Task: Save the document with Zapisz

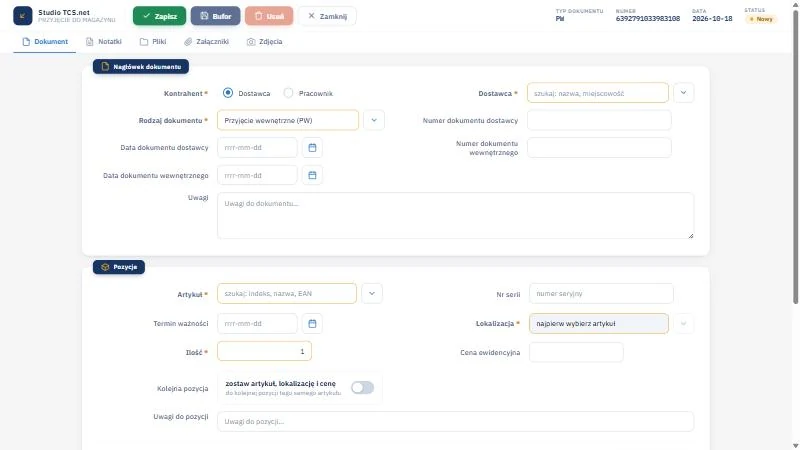Action: tap(160, 16)
